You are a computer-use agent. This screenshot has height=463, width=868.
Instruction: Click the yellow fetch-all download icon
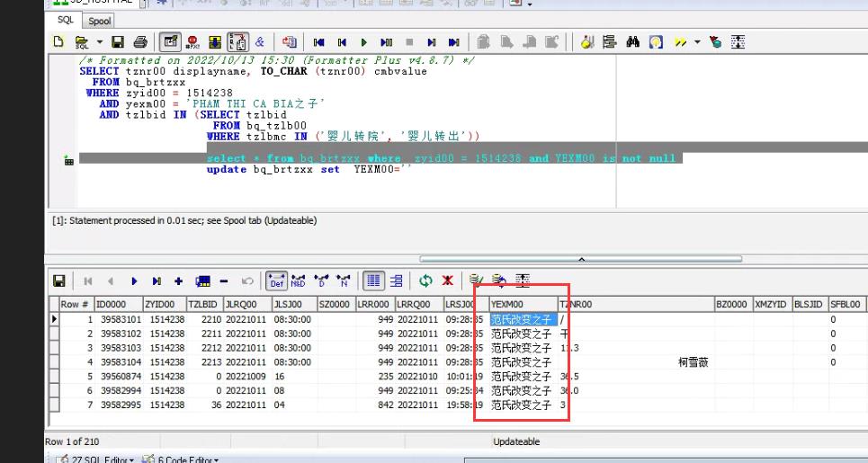pos(215,42)
